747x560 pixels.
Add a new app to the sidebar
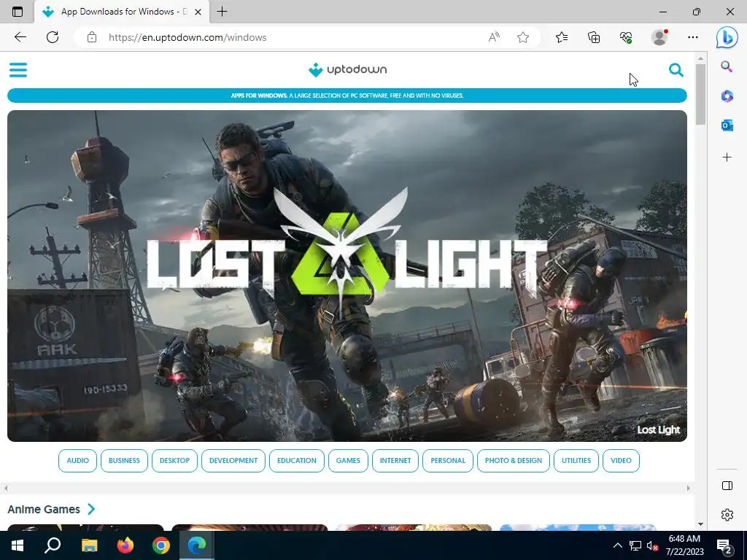click(727, 157)
